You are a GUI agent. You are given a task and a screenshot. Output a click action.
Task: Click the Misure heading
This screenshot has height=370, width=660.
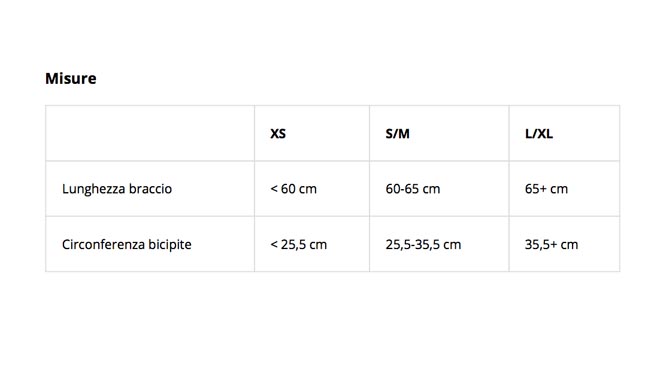[x=71, y=79]
